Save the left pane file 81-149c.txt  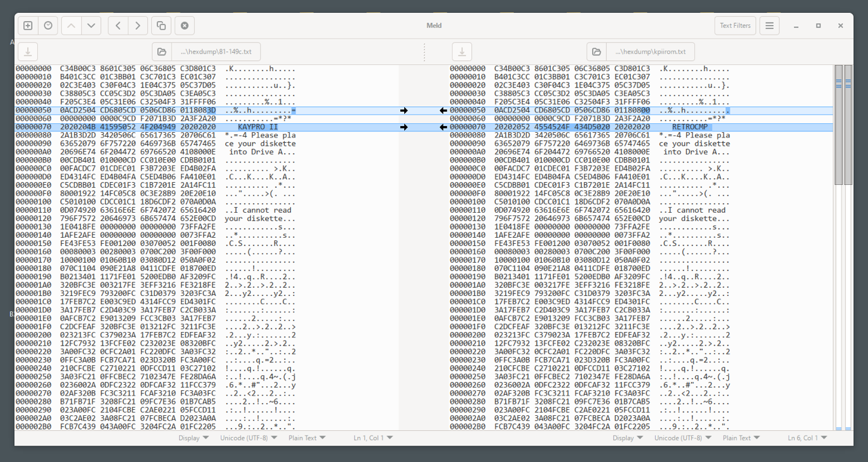[28, 51]
